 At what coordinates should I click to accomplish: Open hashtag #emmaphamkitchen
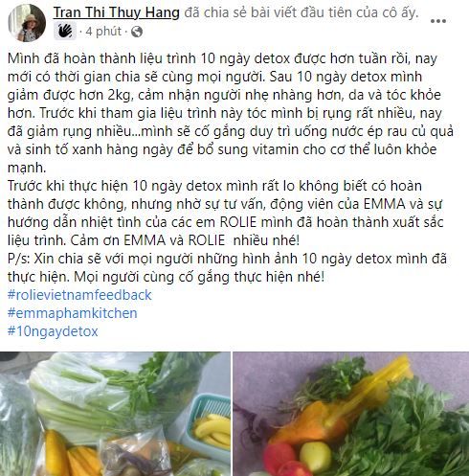point(73,313)
